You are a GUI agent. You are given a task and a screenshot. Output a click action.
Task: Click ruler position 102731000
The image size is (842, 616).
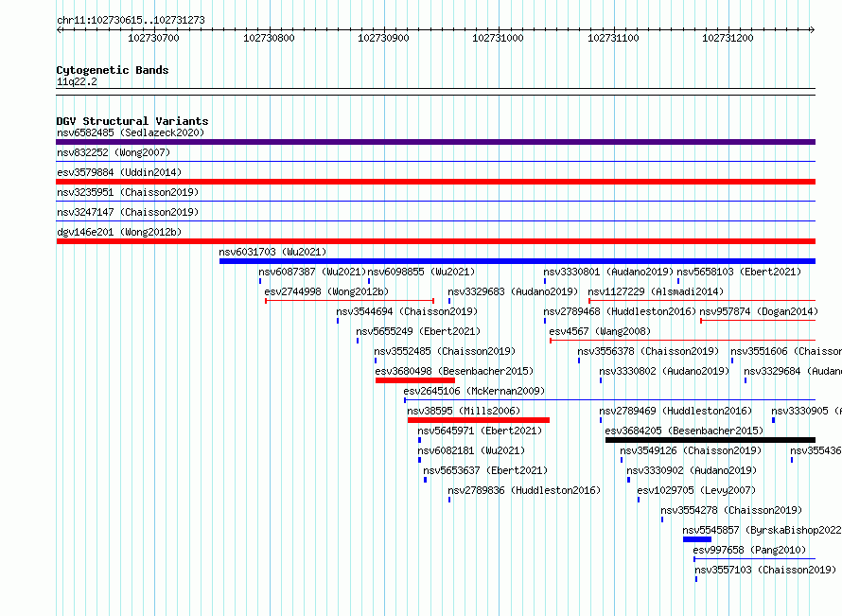(498, 38)
